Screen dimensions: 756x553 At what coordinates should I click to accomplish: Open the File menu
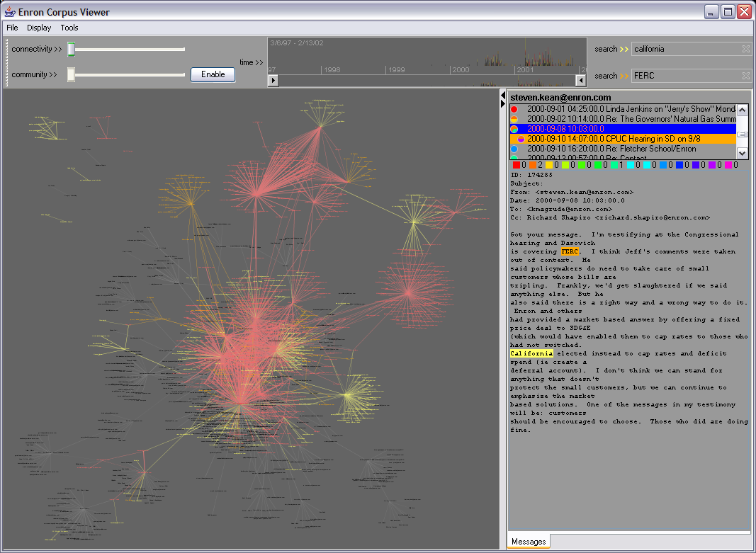12,28
